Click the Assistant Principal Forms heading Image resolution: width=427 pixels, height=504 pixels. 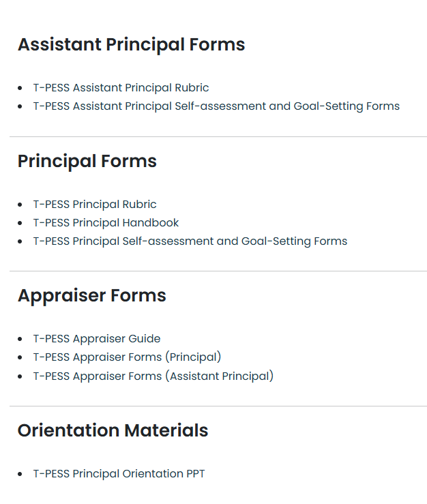tap(131, 44)
